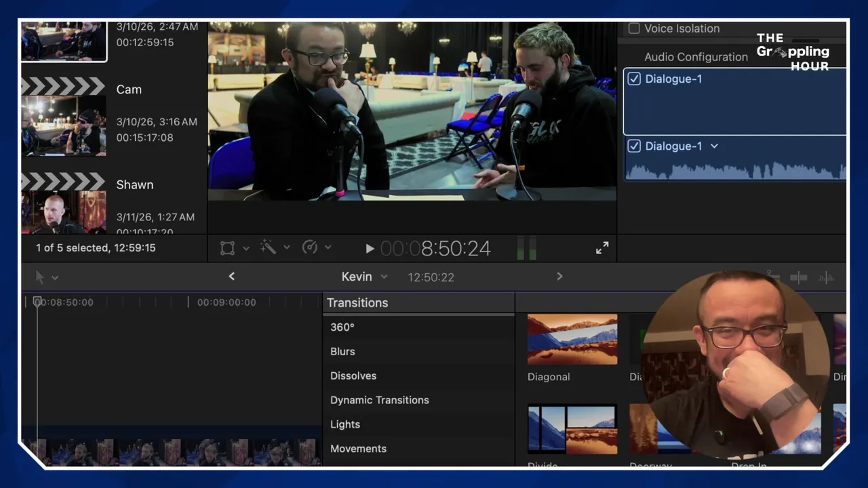The image size is (868, 488).
Task: Toggle audio skimming waveform icon
Action: [x=826, y=277]
